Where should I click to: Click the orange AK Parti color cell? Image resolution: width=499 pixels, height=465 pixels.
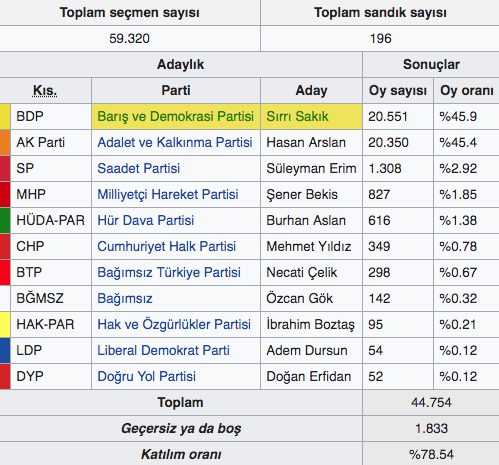pyautogui.click(x=5, y=143)
